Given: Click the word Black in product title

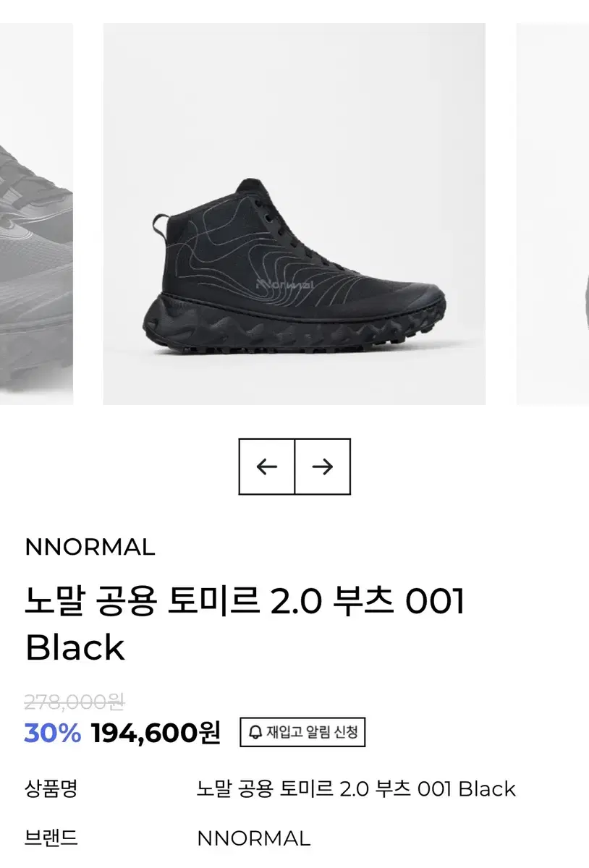Looking at the screenshot, I should tap(75, 647).
